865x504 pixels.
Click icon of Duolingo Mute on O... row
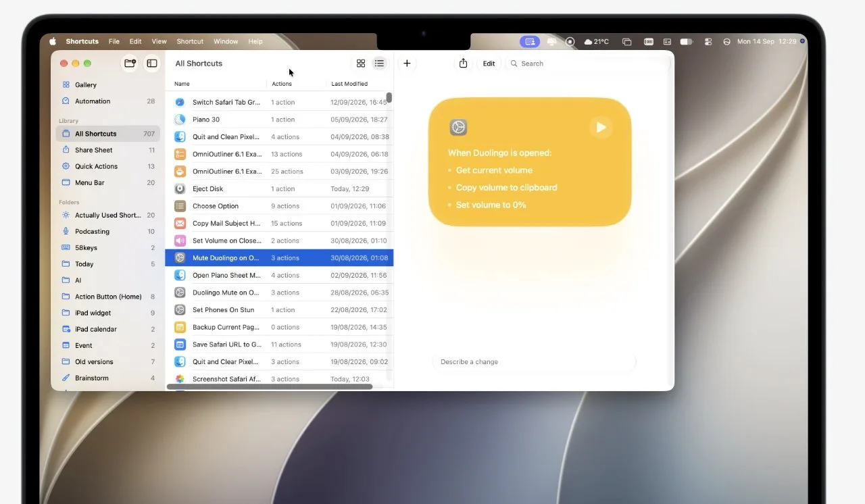[x=180, y=293]
